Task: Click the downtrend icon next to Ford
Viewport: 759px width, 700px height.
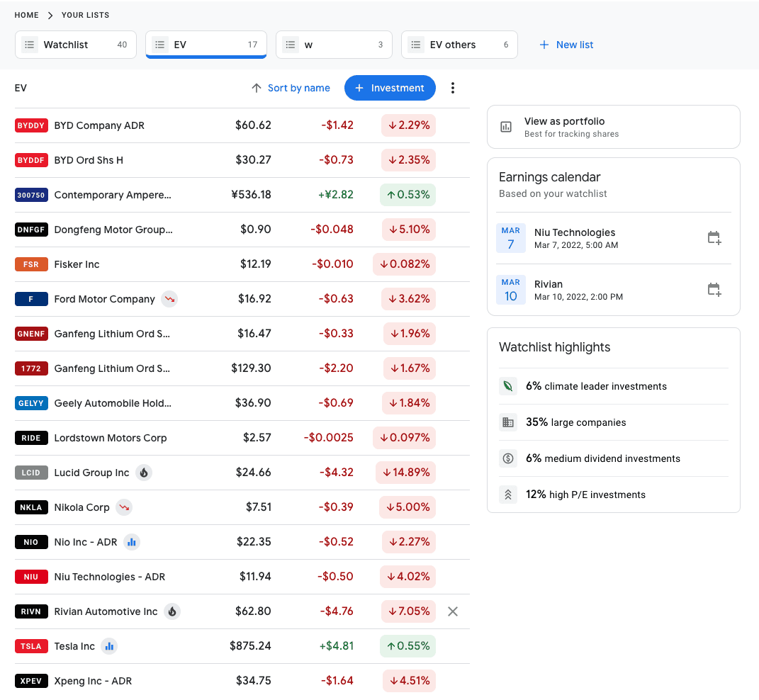Action: click(169, 299)
